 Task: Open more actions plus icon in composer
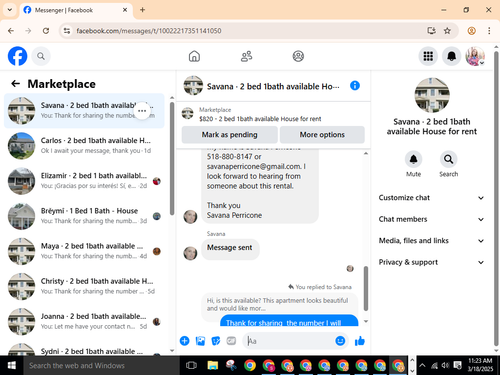(184, 341)
